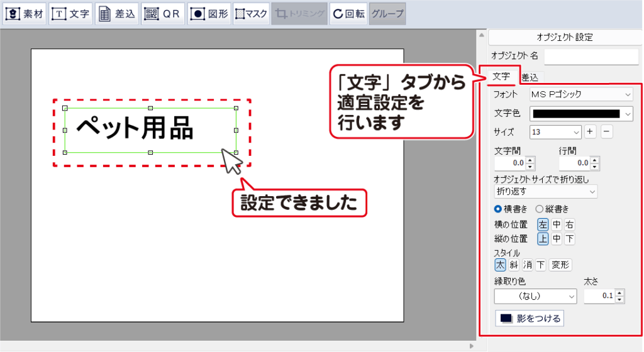Open the 折り返す wrapping dropdown
The image size is (644, 352).
(x=545, y=191)
